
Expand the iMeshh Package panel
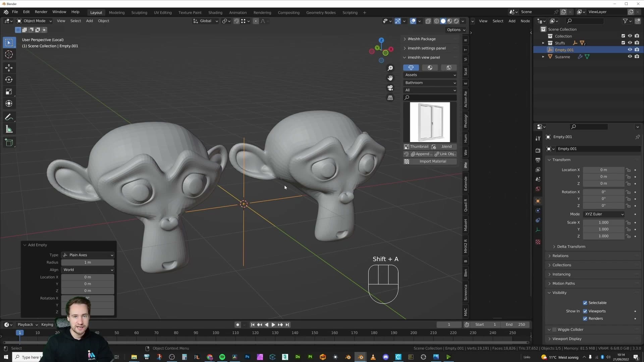click(x=422, y=39)
